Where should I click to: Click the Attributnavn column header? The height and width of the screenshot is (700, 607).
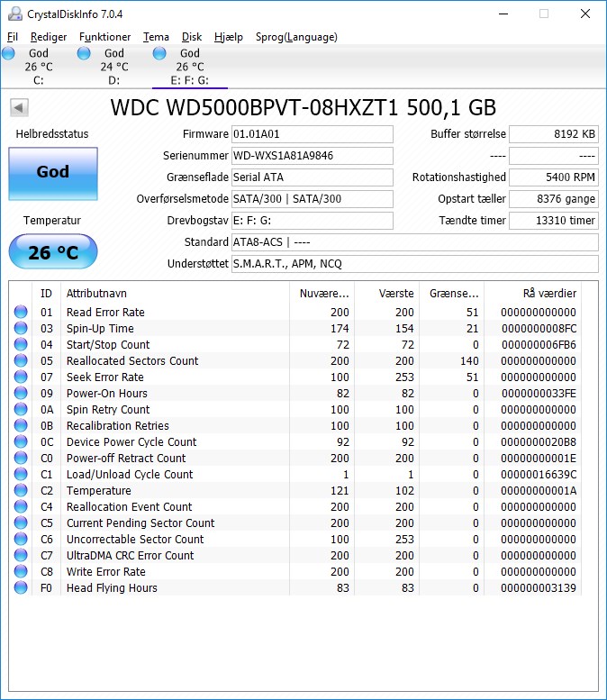tap(175, 294)
